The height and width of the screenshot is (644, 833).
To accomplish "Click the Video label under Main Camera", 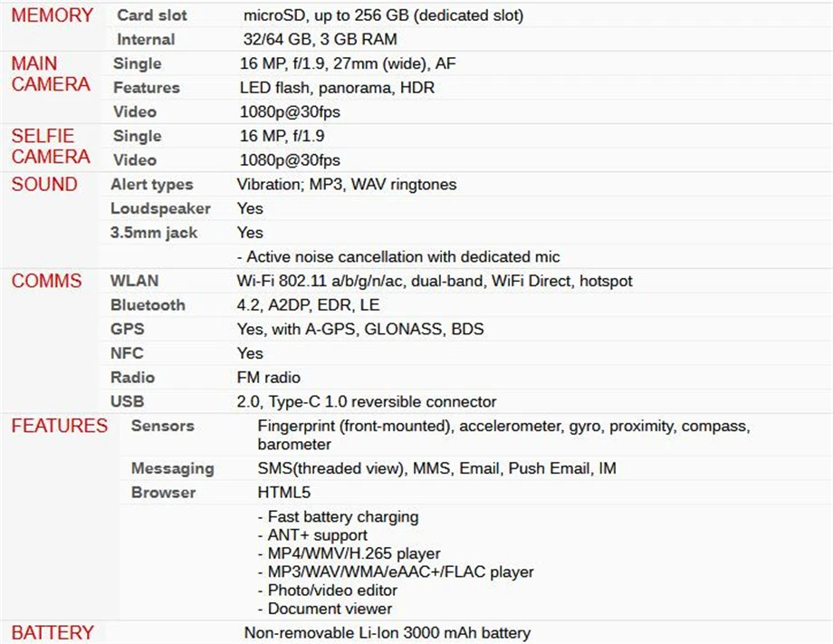I will [x=135, y=112].
